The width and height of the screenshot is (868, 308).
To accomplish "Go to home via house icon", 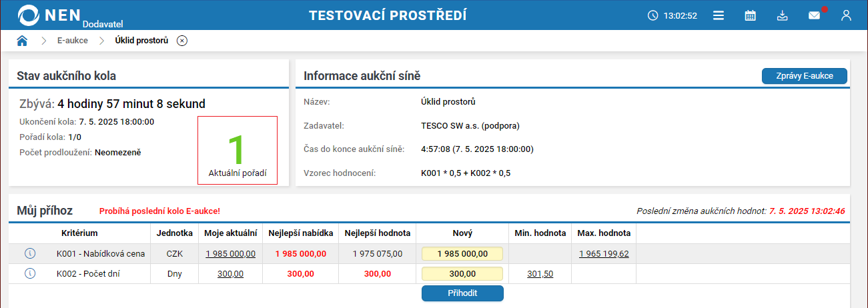I will click(x=22, y=41).
